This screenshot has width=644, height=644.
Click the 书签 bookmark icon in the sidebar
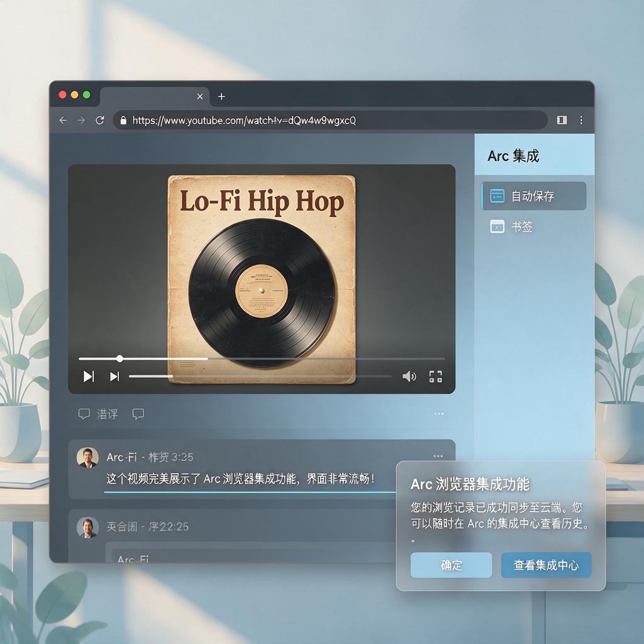497,226
